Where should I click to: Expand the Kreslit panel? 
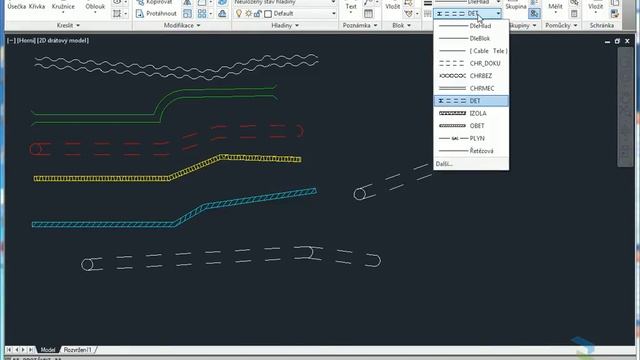point(68,25)
